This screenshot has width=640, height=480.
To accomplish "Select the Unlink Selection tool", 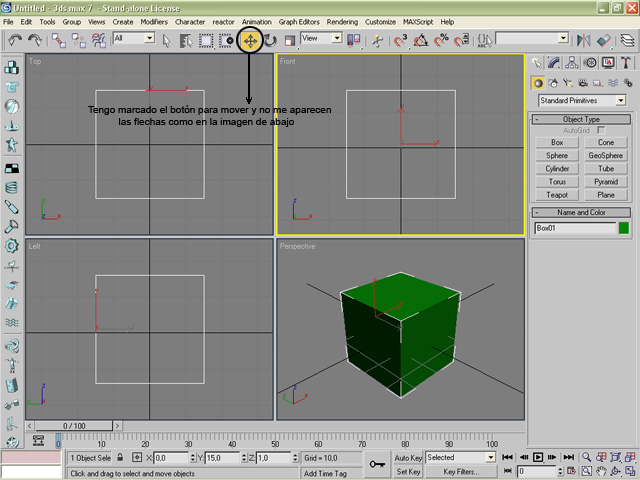I will point(79,40).
